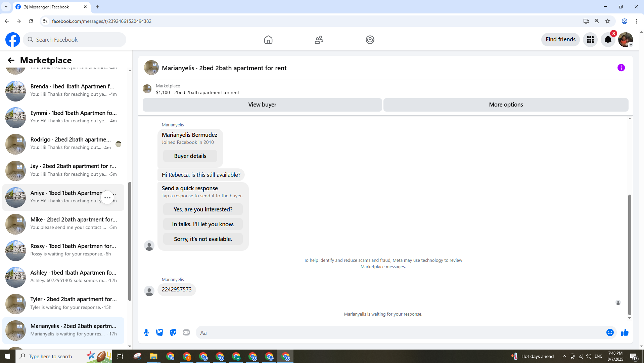Open Eymmi's 1bed 1bath conversation
Image resolution: width=644 pixels, height=363 pixels.
tap(63, 117)
